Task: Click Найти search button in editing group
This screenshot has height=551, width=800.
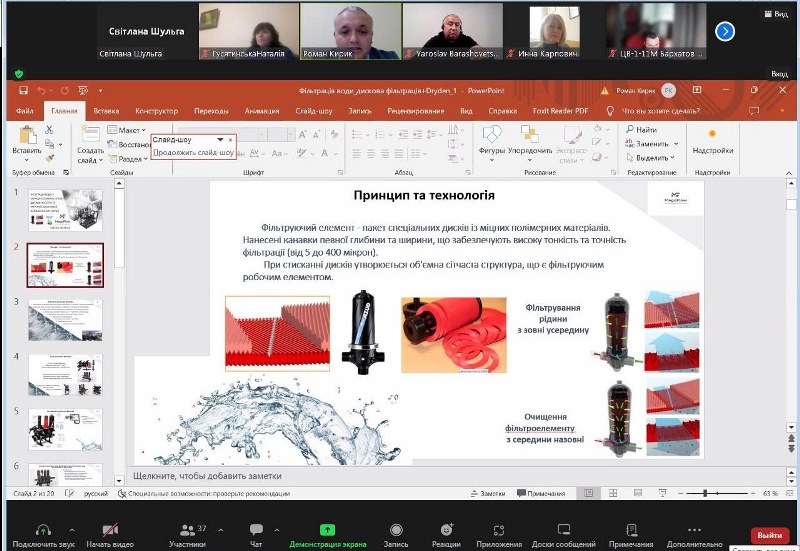Action: click(x=641, y=130)
